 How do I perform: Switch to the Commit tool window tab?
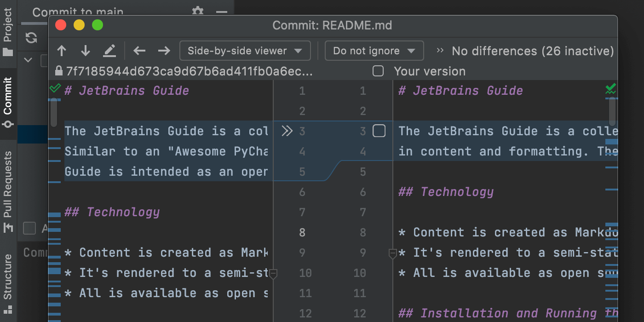pos(8,103)
